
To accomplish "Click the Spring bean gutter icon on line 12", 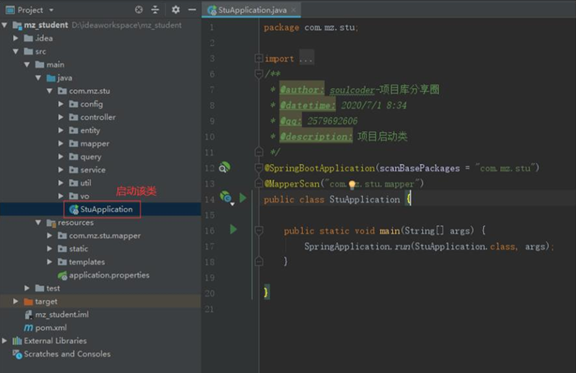I will [224, 168].
